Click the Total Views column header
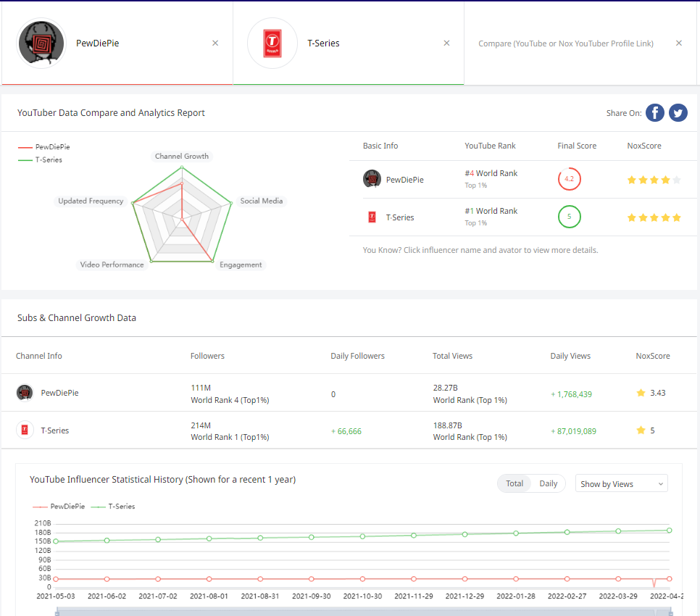Image resolution: width=700 pixels, height=616 pixels. 452,357
